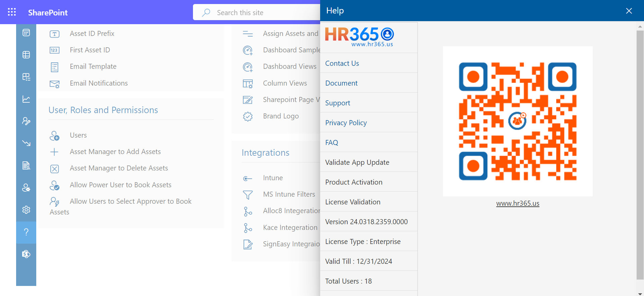Open Column Views setting

[285, 83]
